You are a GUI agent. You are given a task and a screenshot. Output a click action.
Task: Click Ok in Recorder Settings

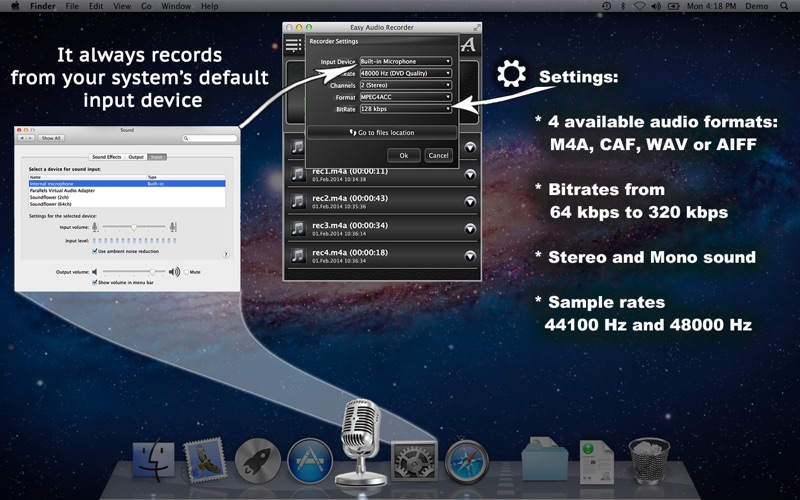click(x=404, y=155)
